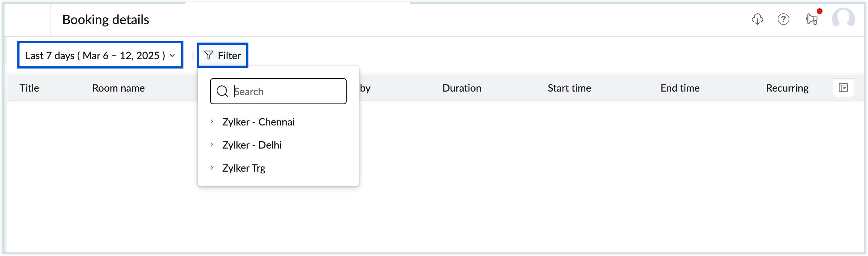Click the funnel icon next to Filter
This screenshot has height=256, width=868.
(x=208, y=55)
